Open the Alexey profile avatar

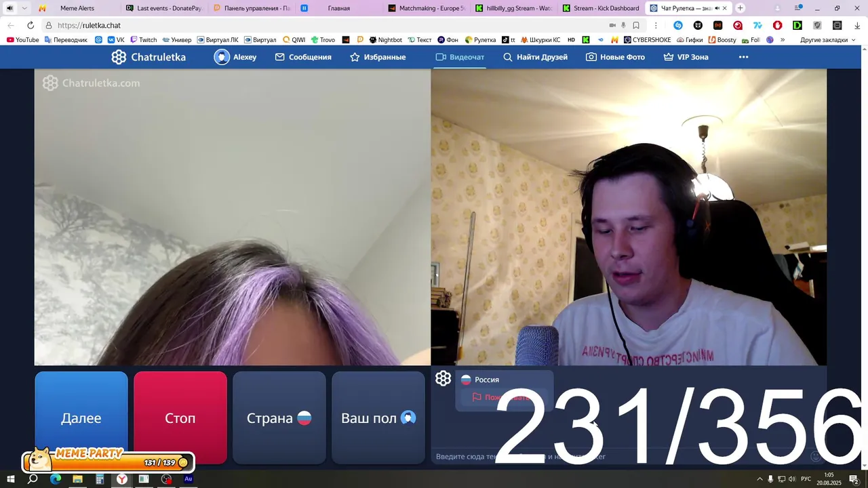222,57
